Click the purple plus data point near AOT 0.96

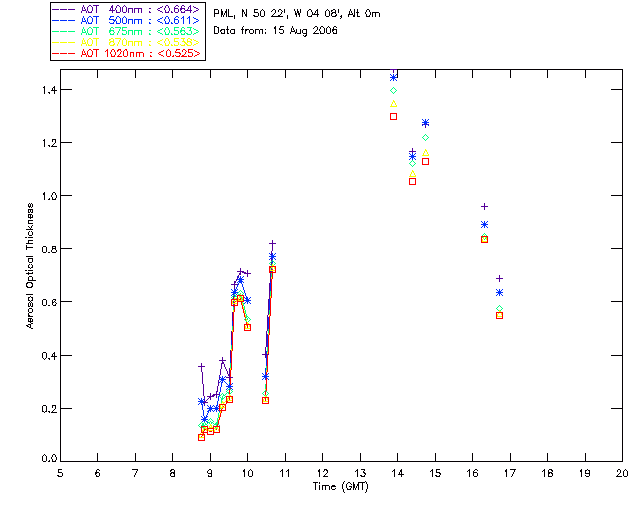coord(484,207)
